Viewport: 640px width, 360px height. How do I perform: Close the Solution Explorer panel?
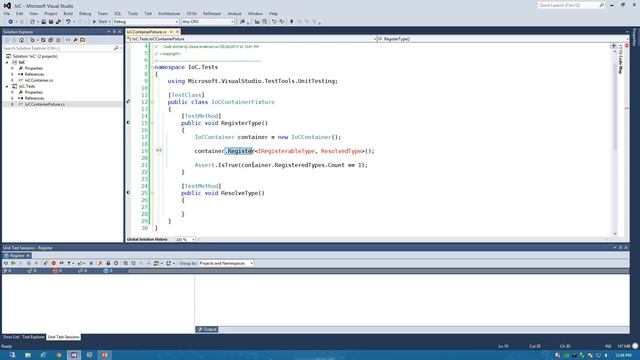tap(120, 32)
